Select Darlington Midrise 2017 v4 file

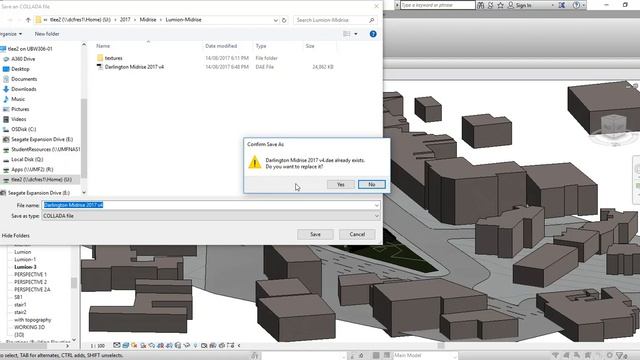click(134, 67)
